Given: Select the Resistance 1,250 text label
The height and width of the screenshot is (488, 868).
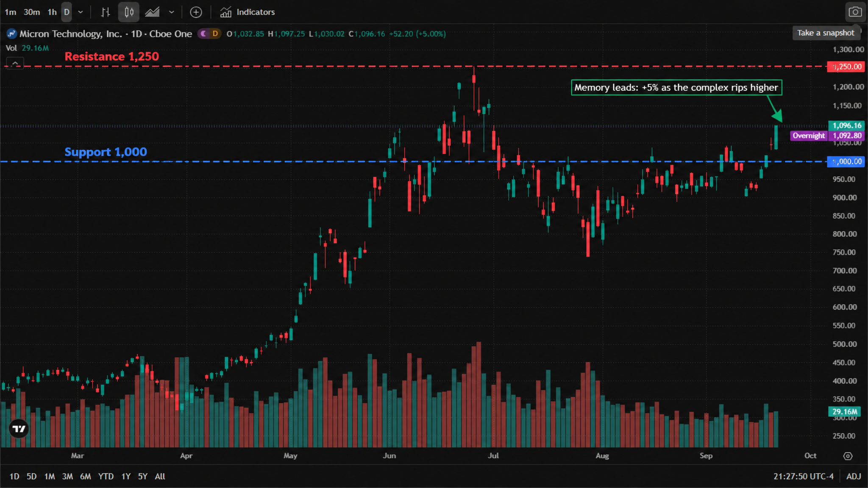Looking at the screenshot, I should [112, 56].
